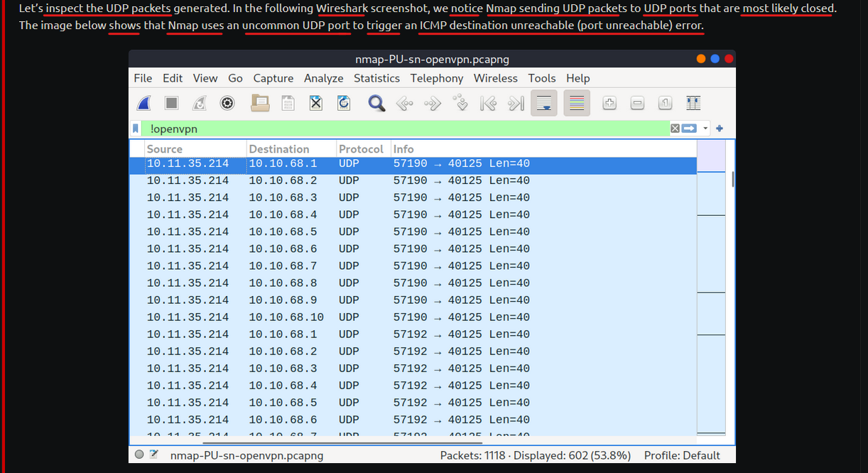868x473 pixels.
Task: Edit capture file properties pencil icon
Action: tap(153, 455)
